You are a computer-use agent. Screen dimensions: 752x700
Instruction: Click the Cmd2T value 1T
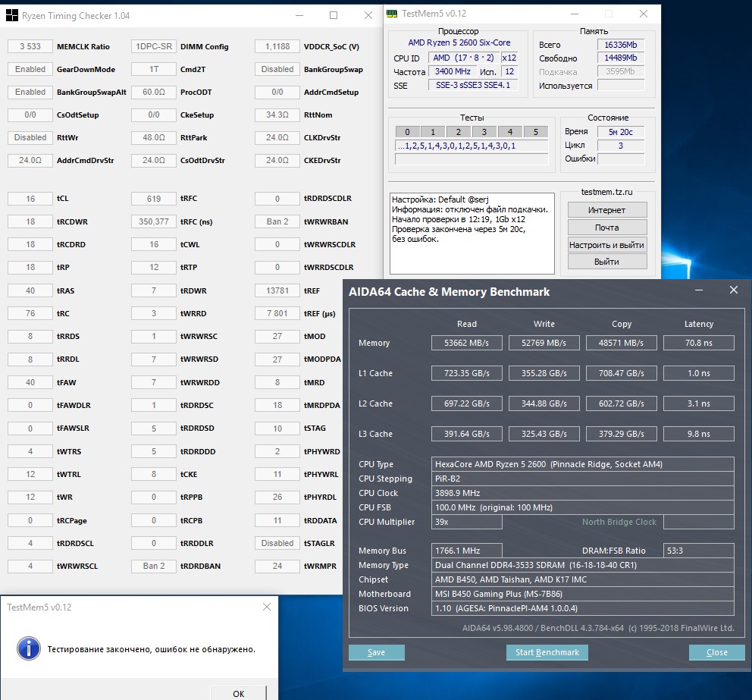point(154,69)
